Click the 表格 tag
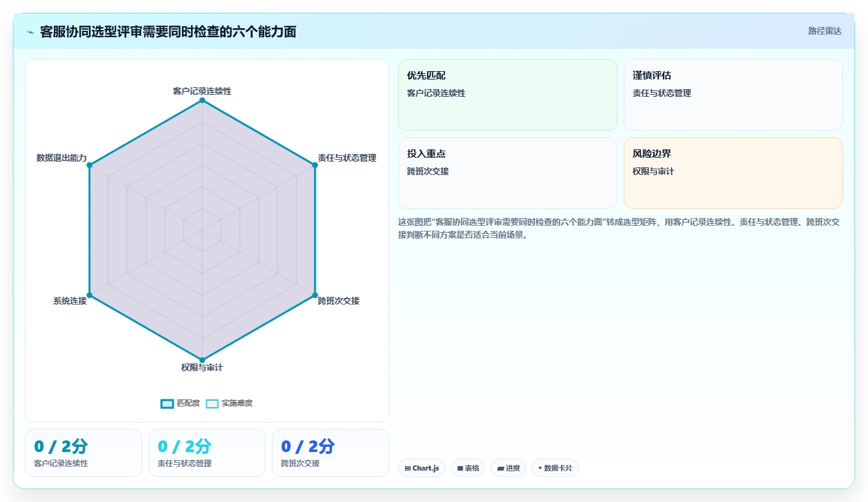This screenshot has height=502, width=868. [468, 468]
